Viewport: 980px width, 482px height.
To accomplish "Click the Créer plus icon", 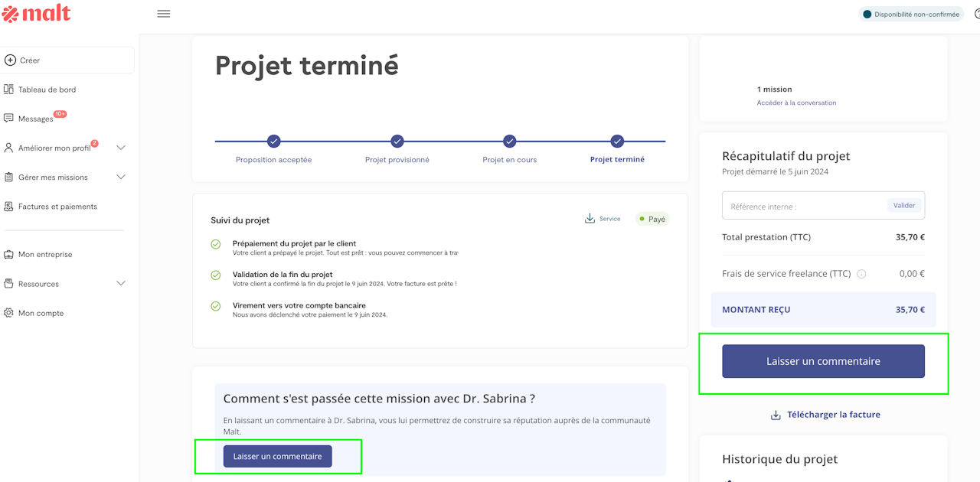I will (10, 60).
